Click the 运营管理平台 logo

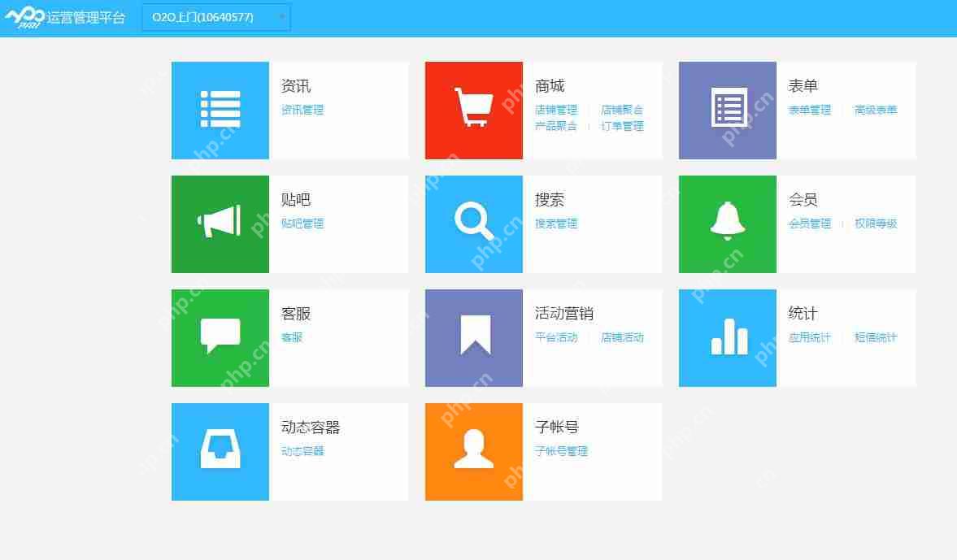tap(67, 17)
